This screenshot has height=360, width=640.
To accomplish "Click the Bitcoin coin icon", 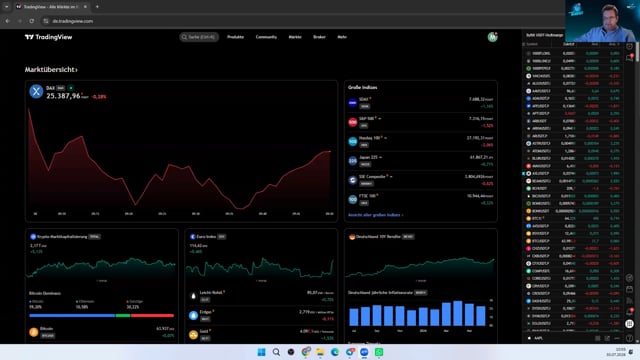I will pos(34,332).
